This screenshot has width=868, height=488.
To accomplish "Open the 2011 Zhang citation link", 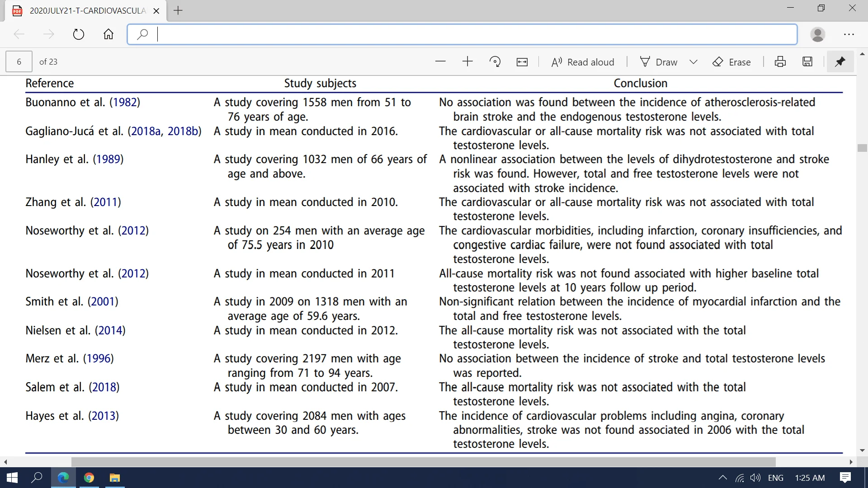I will click(x=106, y=202).
